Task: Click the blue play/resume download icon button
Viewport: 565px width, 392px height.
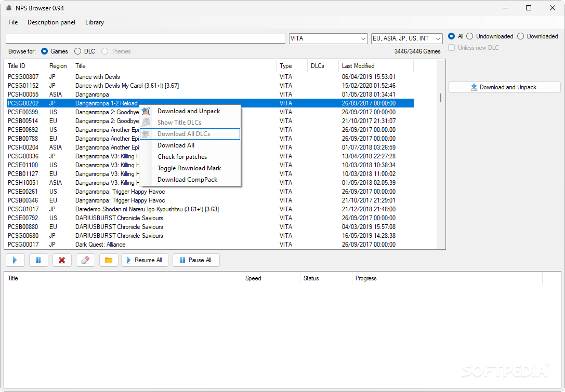Action: (x=15, y=260)
